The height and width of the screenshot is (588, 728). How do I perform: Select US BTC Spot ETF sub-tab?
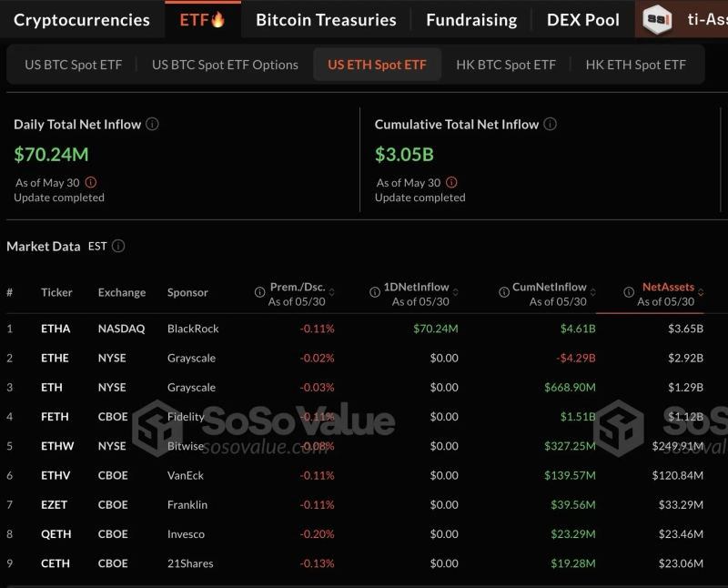pos(71,65)
